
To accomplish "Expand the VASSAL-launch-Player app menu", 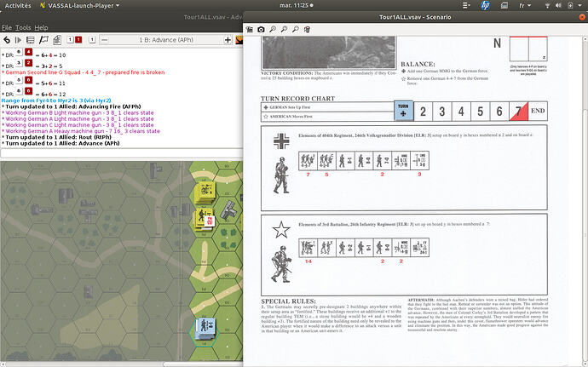I will tap(80, 5).
